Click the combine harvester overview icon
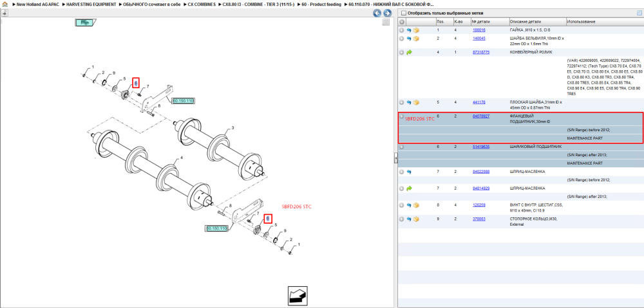 tap(85, 23)
